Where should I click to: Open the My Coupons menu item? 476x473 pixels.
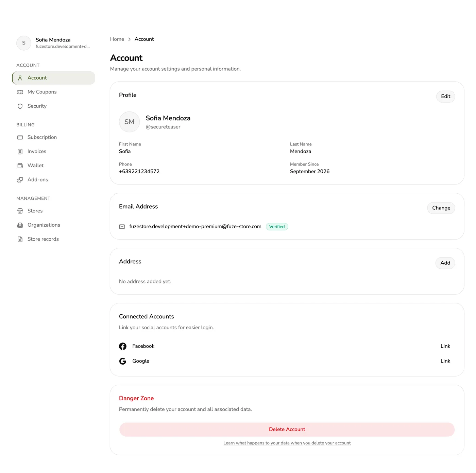point(54,92)
